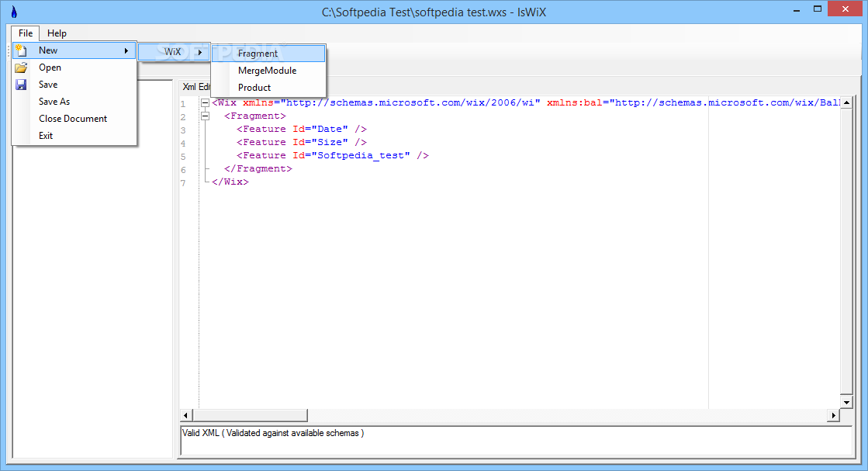This screenshot has width=868, height=471.
Task: Click the horizontal scrollbar right arrow
Action: click(834, 415)
